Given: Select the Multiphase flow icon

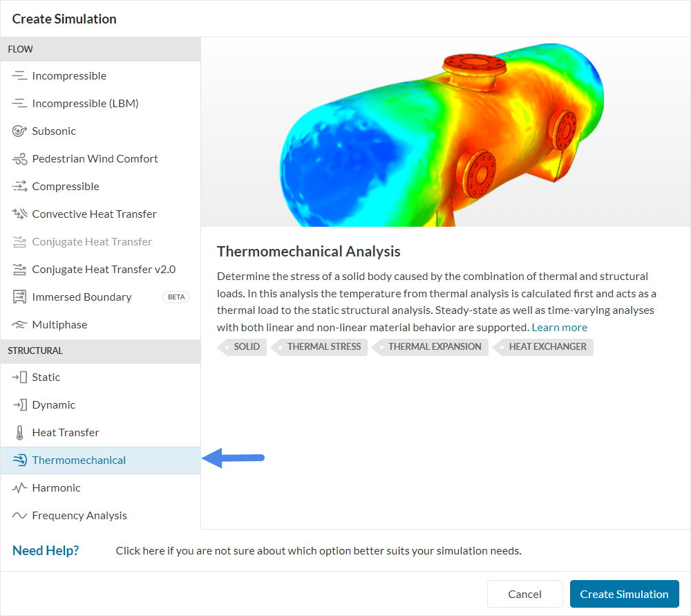Looking at the screenshot, I should [x=17, y=324].
